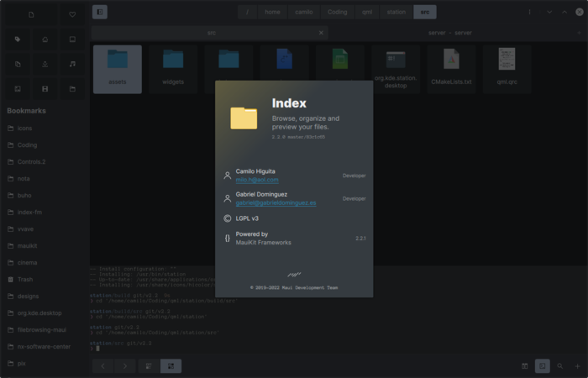Go forward with the right arrow
Image resolution: width=588 pixels, height=378 pixels.
pyautogui.click(x=125, y=366)
